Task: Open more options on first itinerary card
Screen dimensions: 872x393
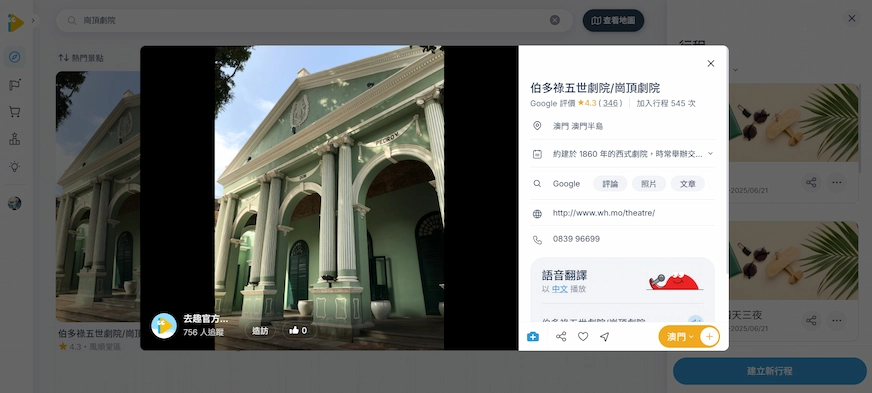Action: [x=836, y=182]
